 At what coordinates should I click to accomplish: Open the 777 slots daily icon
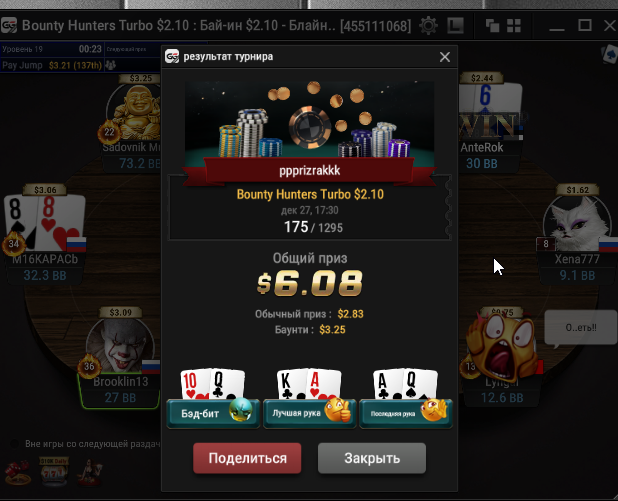[x=54, y=471]
